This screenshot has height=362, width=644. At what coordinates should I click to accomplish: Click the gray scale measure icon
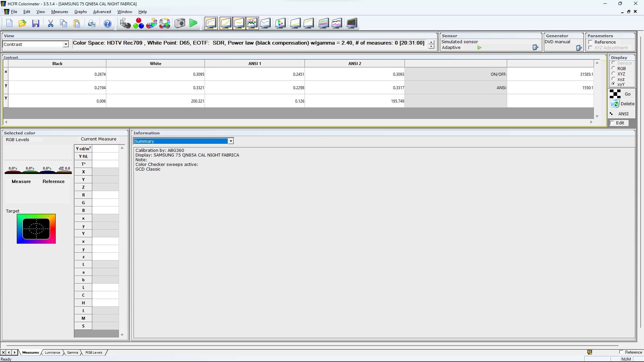[125, 23]
